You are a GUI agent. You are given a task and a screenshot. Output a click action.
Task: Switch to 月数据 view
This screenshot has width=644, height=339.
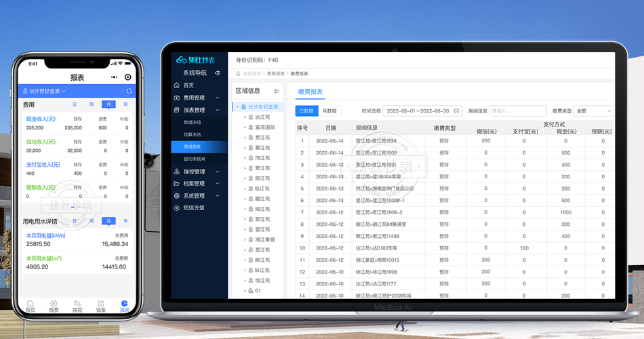tap(329, 111)
